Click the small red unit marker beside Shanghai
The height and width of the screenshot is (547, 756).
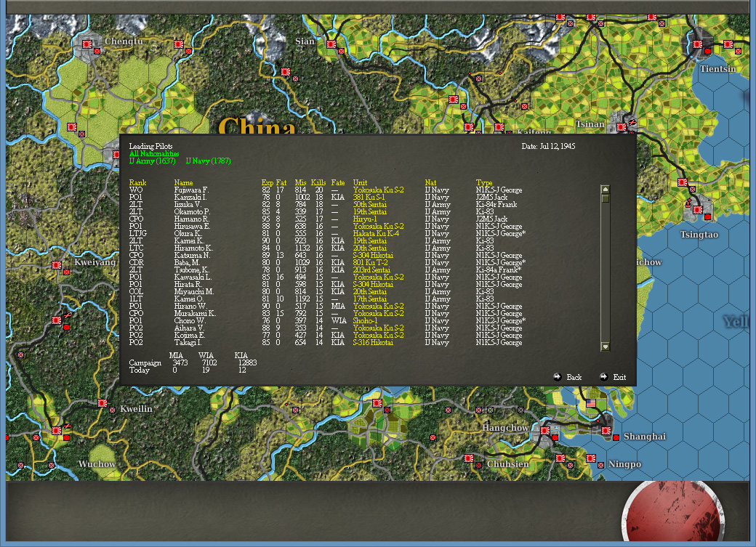point(616,437)
